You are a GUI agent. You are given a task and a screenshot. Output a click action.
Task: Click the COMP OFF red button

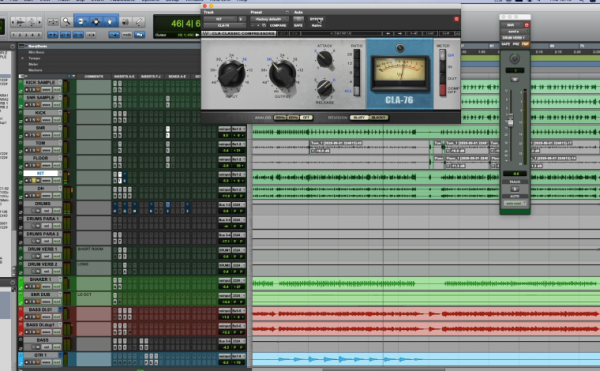tap(442, 90)
